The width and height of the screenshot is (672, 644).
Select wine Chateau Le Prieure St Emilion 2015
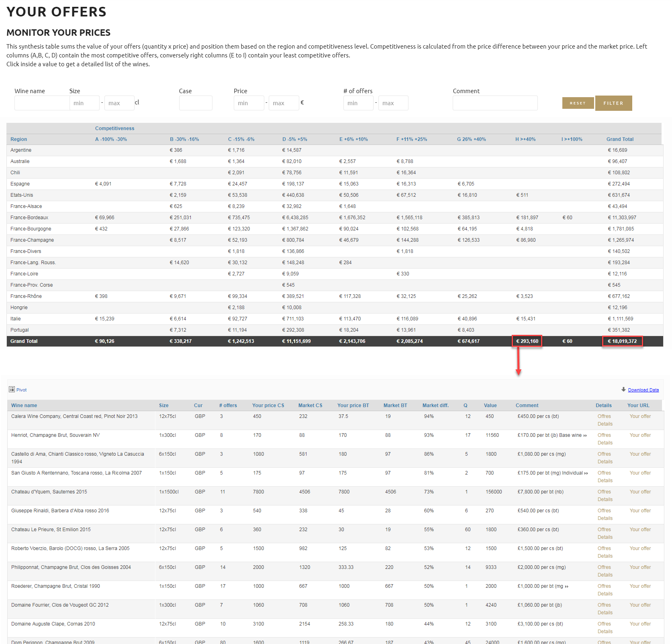tap(51, 530)
